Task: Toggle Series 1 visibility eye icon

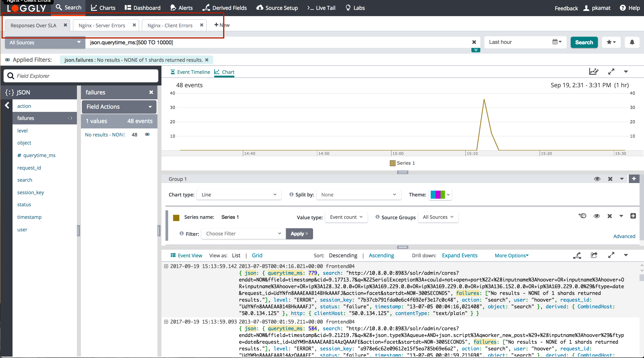Action: pyautogui.click(x=597, y=216)
